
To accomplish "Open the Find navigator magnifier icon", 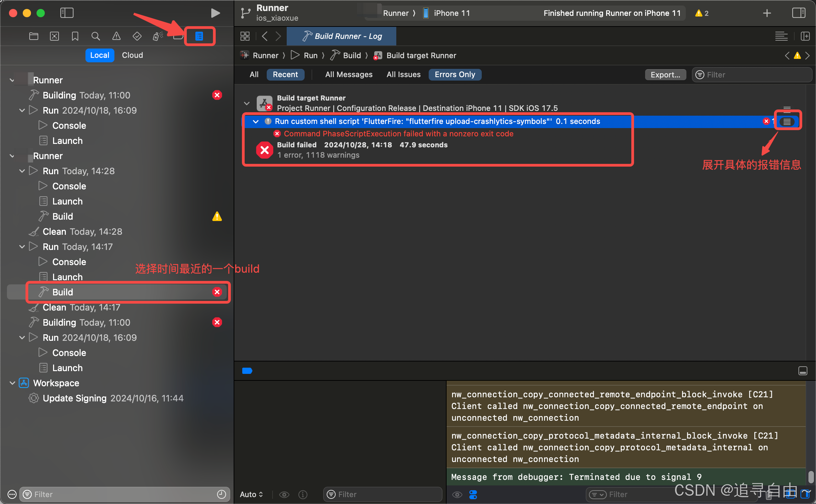I will [x=96, y=36].
